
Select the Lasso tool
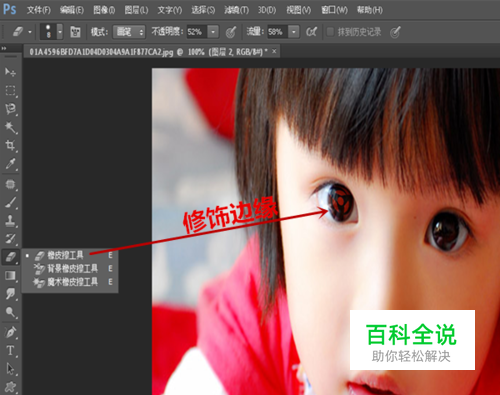pyautogui.click(x=10, y=109)
